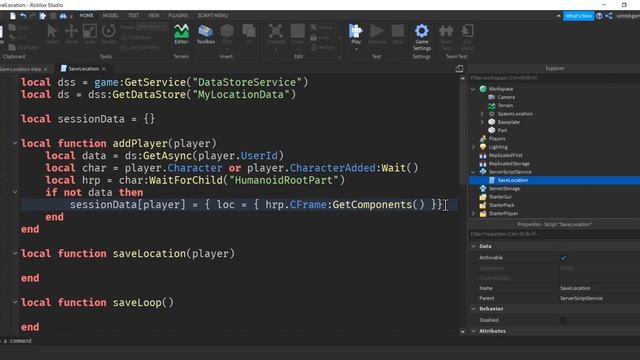
Task: Click the command bar input
Action: 320,341
